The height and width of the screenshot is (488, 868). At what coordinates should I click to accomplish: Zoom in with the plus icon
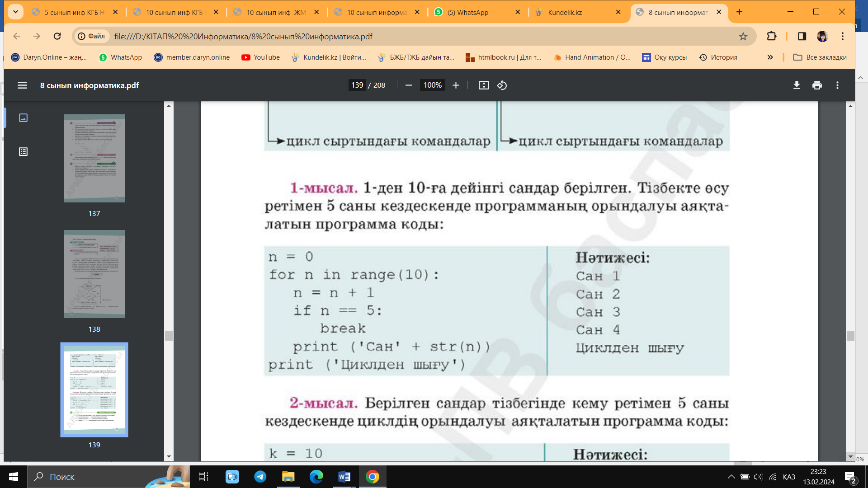pyautogui.click(x=456, y=85)
